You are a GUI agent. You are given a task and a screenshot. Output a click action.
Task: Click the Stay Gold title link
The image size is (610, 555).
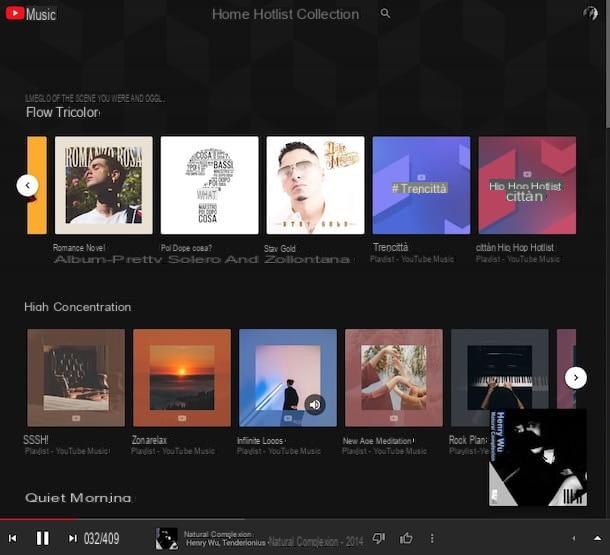(x=280, y=249)
